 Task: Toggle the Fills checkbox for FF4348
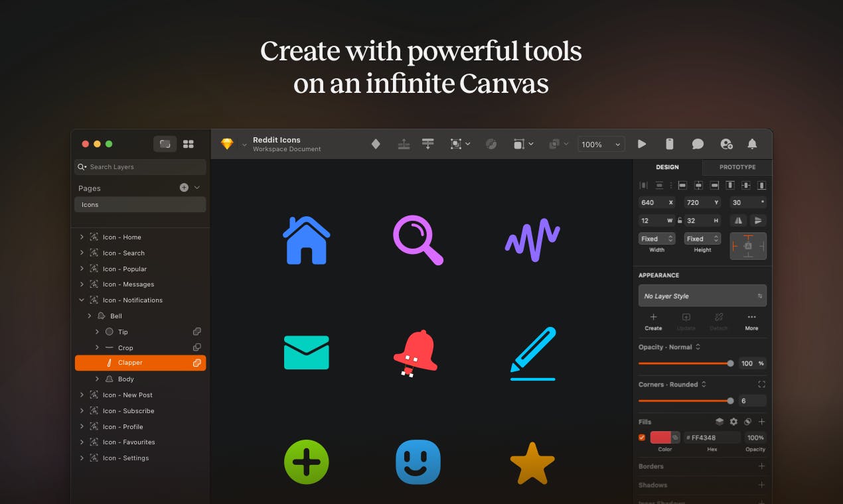point(642,438)
